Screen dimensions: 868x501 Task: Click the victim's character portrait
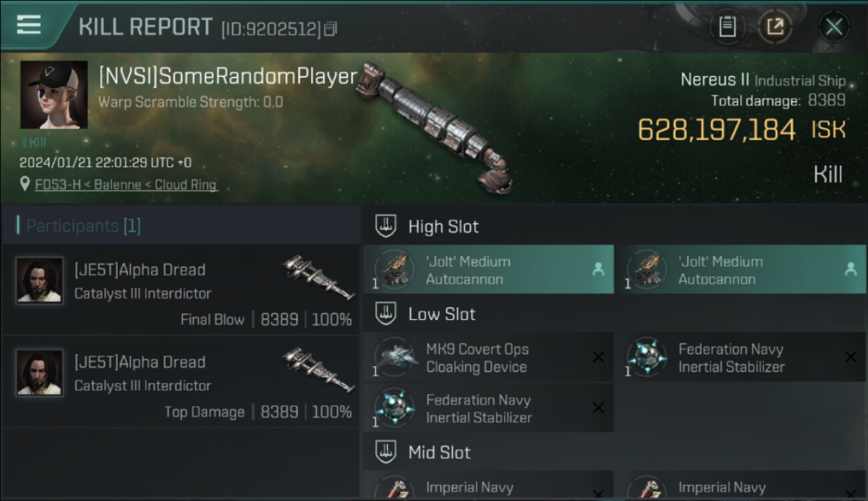point(53,95)
